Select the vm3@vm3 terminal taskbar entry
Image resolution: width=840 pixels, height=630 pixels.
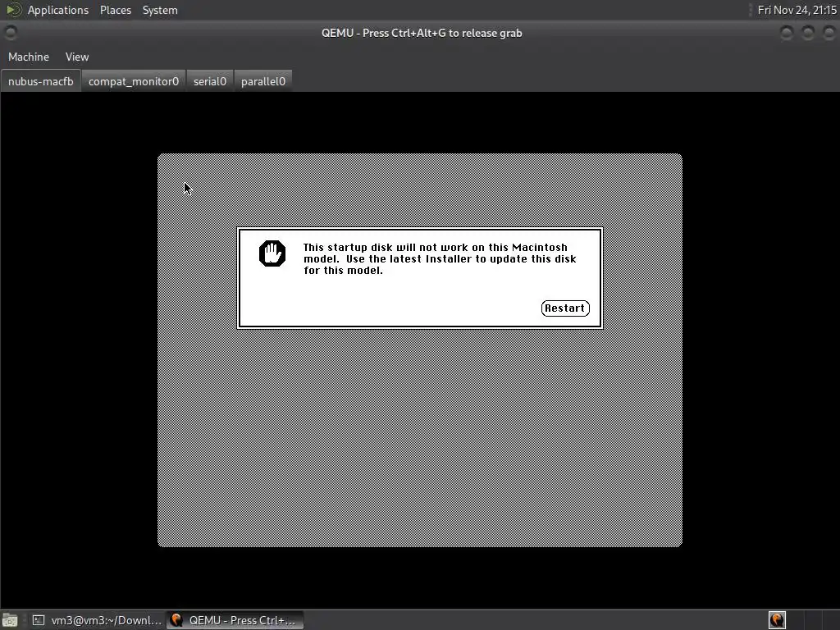click(97, 620)
